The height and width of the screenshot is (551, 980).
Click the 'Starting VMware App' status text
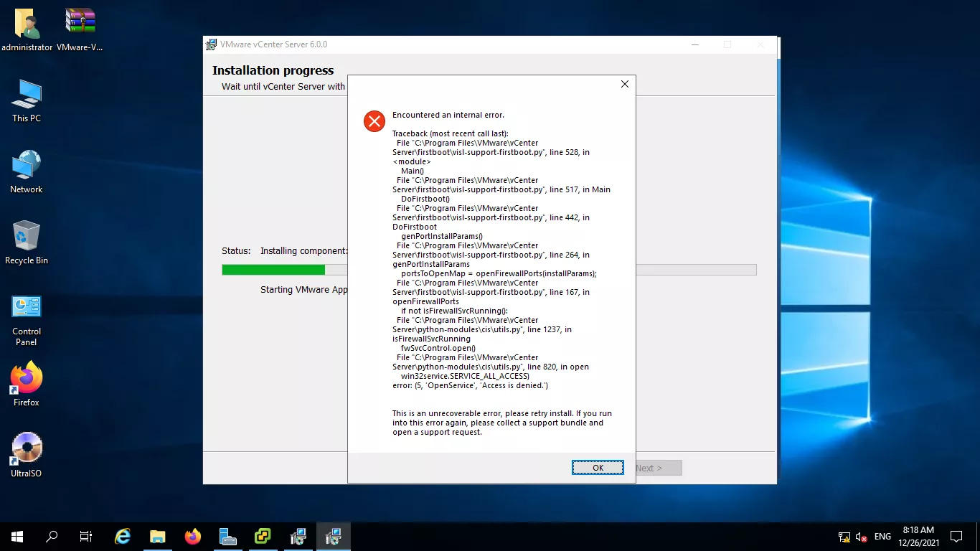[x=304, y=290]
